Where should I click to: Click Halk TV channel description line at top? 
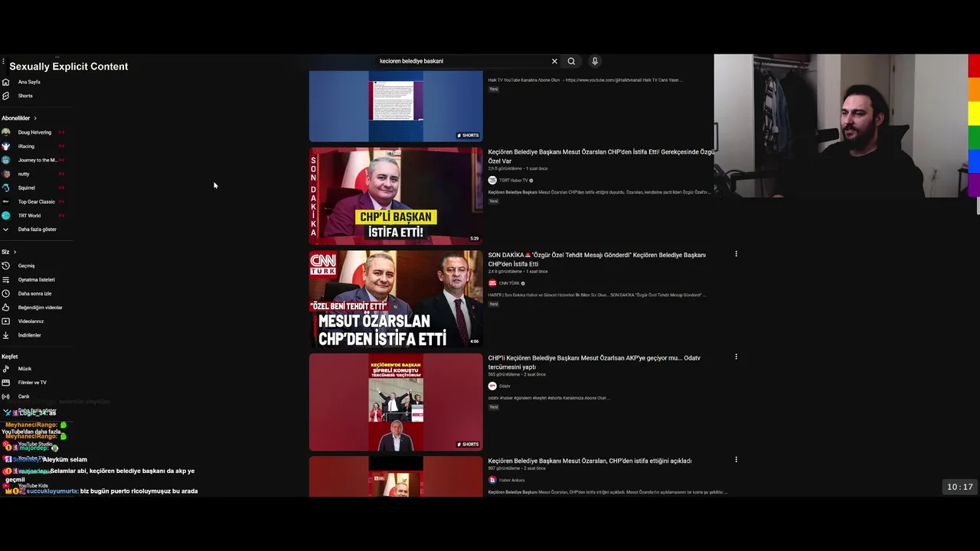[x=585, y=80]
